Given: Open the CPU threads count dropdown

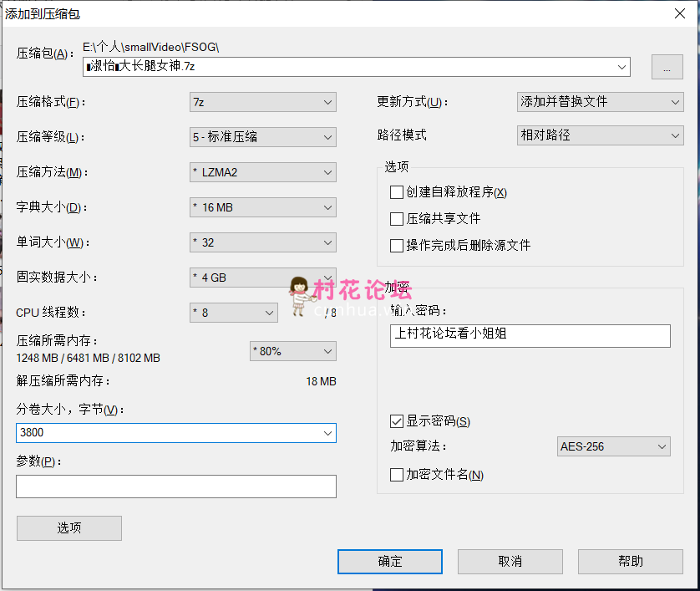Looking at the screenshot, I should pyautogui.click(x=233, y=313).
